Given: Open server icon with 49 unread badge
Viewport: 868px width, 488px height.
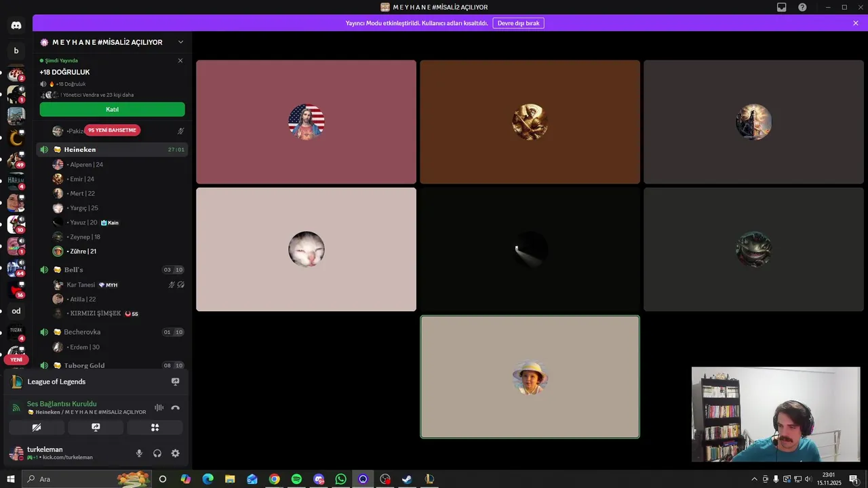Looking at the screenshot, I should [16, 159].
